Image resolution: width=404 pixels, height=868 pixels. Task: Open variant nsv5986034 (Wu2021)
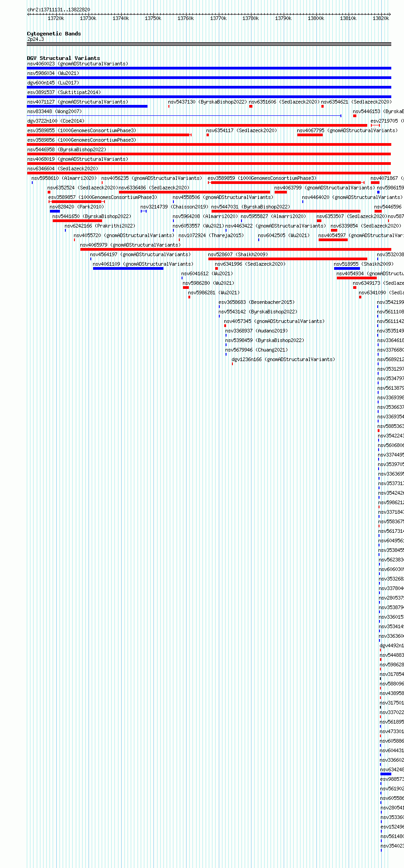coord(53,73)
